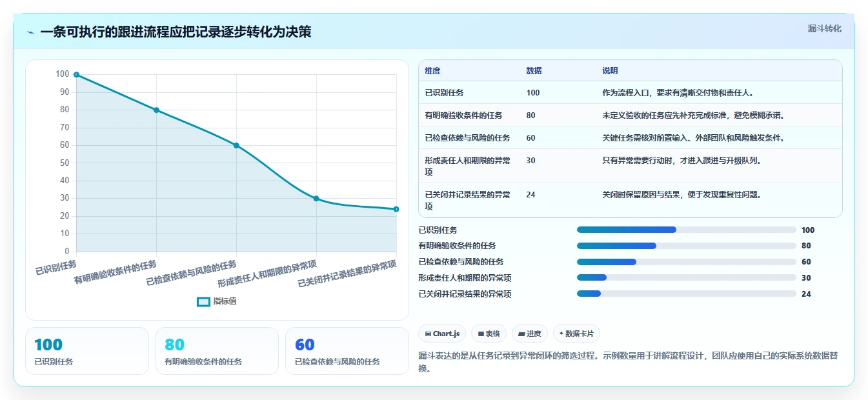Image resolution: width=868 pixels, height=400 pixels.
Task: Click the chart point at value 60
Action: (236, 146)
